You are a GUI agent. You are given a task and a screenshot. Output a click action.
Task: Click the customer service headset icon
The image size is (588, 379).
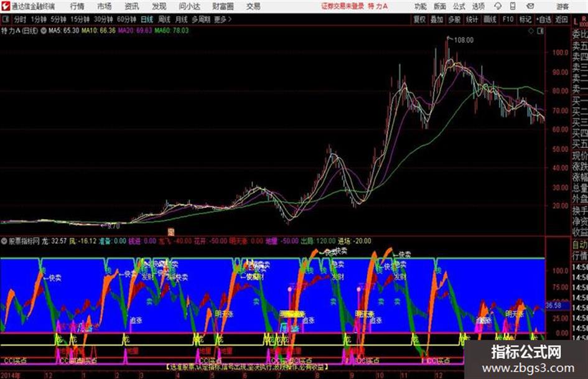click(498, 6)
